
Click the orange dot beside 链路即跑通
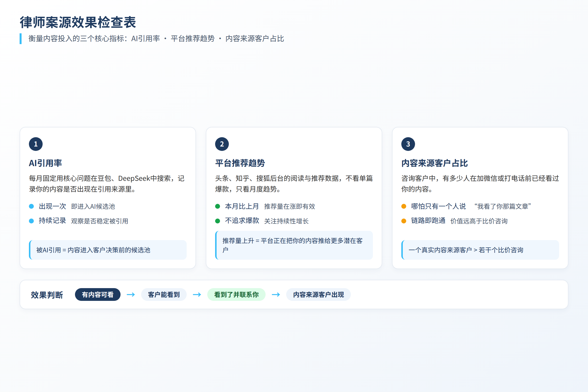click(404, 221)
